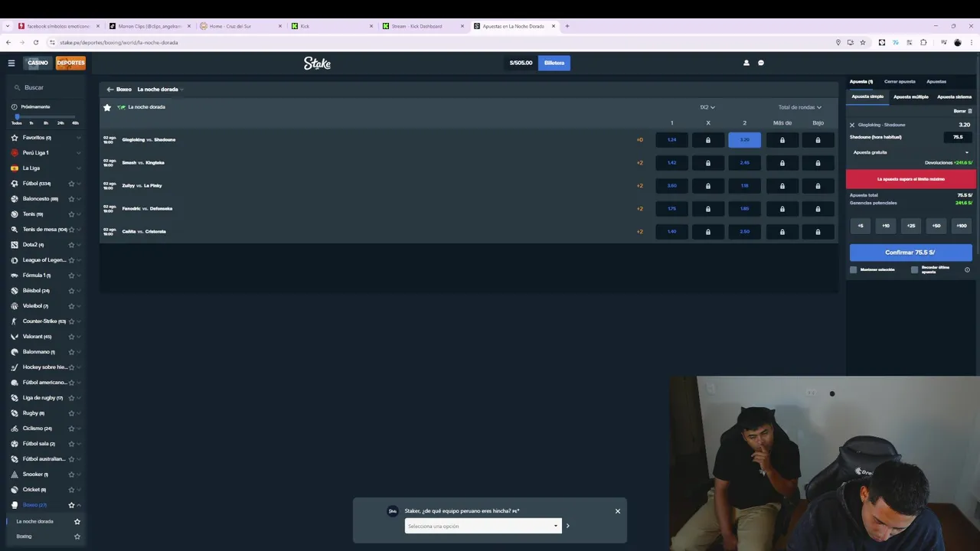Click the filled star beside La noche dorada header
Screen dimensions: 980x551
coord(107,107)
